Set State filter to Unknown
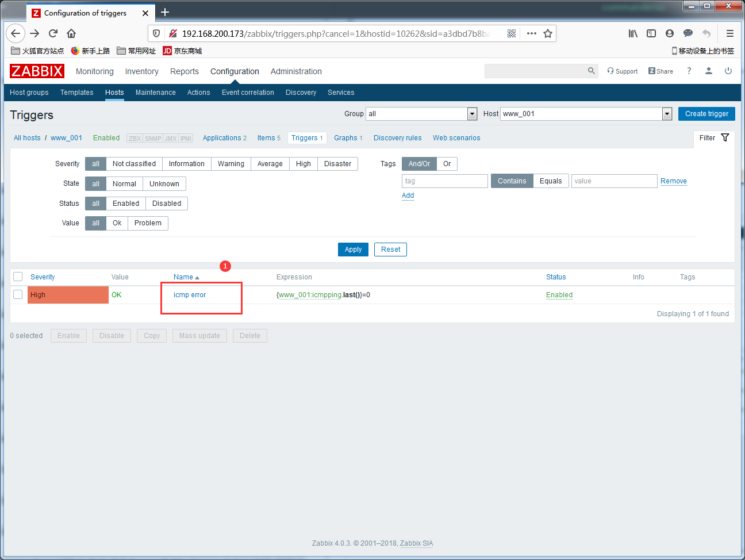 tap(164, 184)
